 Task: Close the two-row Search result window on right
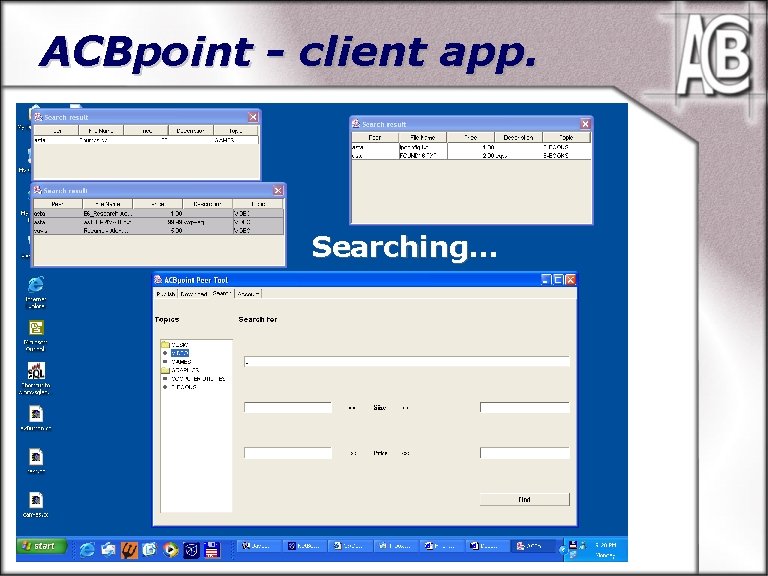click(x=585, y=123)
